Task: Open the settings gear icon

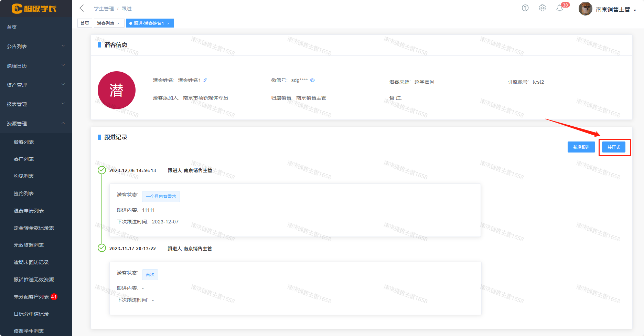Action: [x=542, y=8]
